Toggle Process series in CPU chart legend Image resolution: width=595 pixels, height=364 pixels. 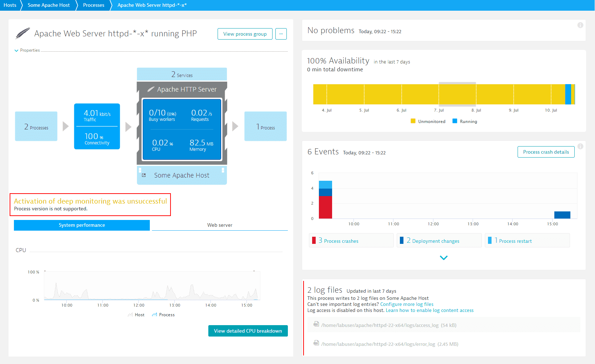click(163, 315)
